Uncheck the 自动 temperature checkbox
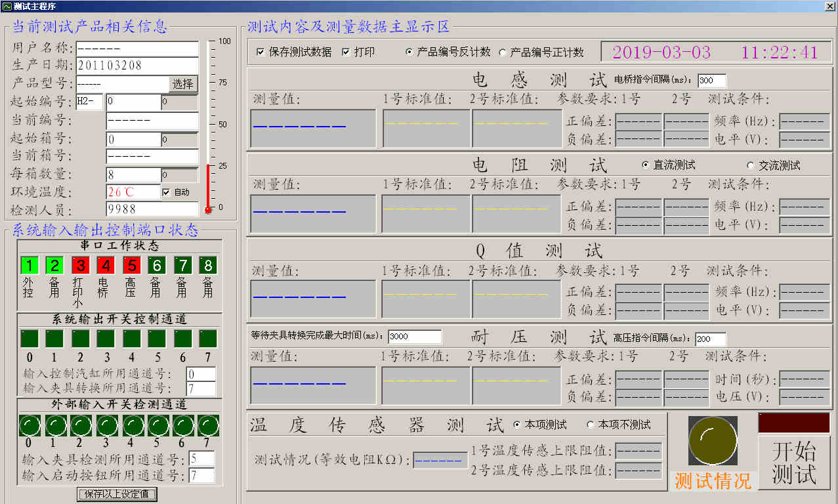 (x=166, y=192)
